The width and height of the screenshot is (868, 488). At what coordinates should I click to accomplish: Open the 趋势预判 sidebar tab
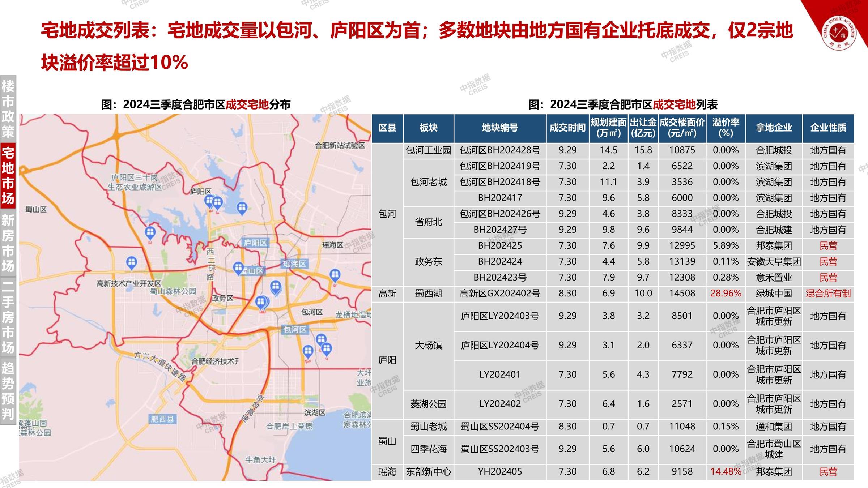[x=8, y=391]
